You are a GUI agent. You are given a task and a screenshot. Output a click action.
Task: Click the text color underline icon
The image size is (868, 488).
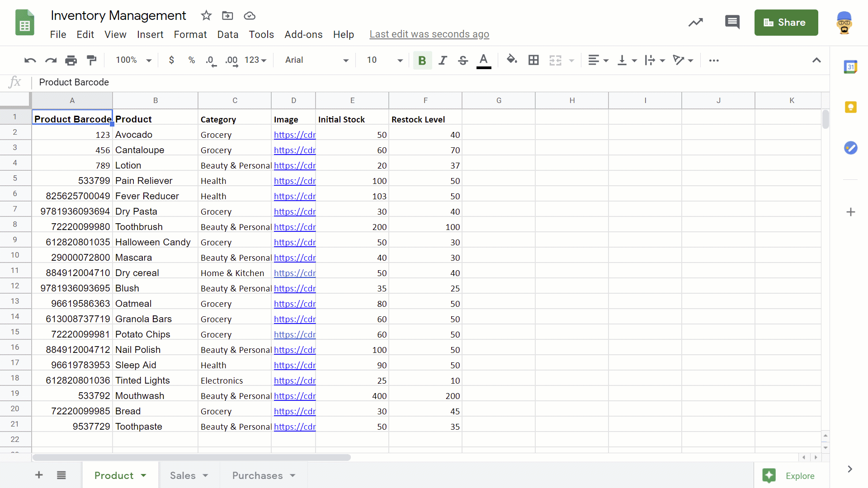(483, 60)
